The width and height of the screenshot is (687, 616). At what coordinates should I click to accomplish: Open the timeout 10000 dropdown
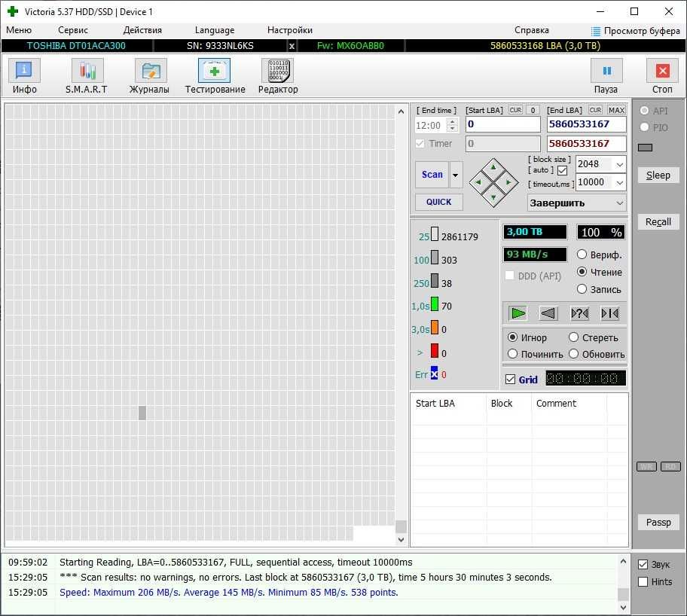click(x=619, y=182)
